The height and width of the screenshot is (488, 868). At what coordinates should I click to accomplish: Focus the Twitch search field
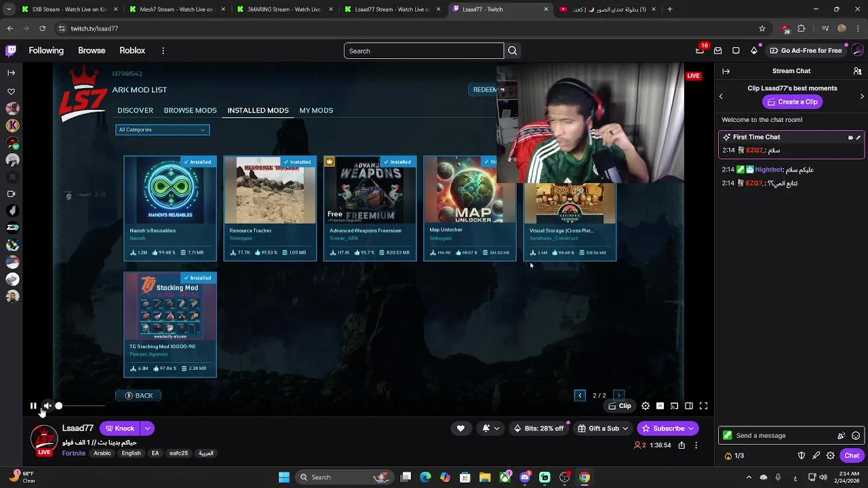(424, 51)
